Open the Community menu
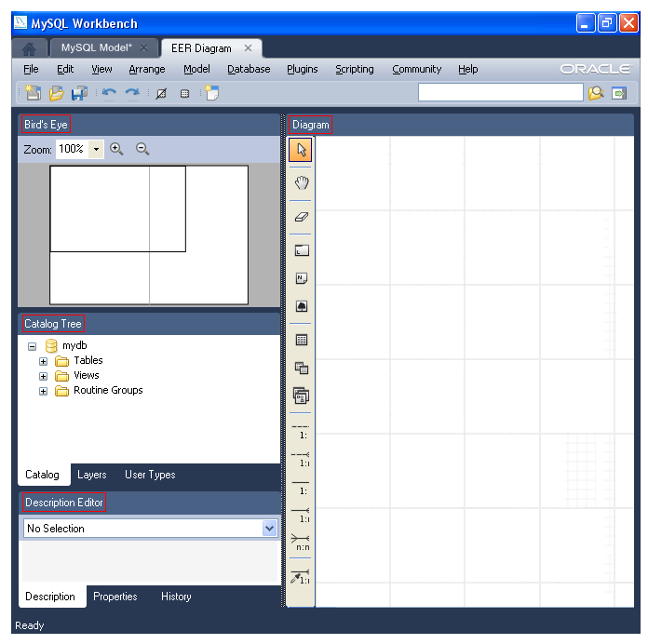 coord(416,69)
